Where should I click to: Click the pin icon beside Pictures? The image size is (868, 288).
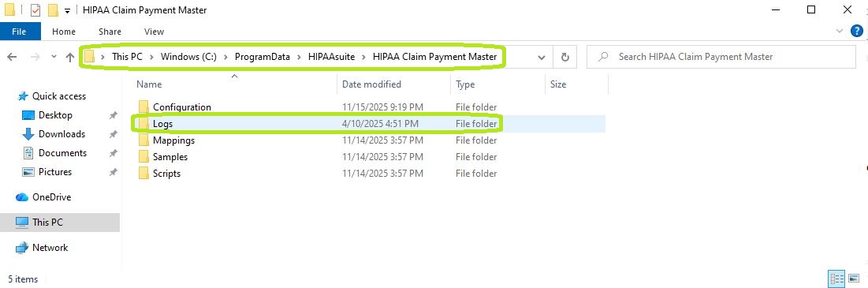113,172
